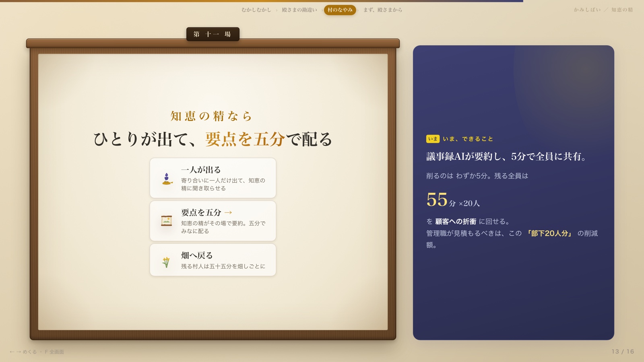This screenshot has width=644, height=362.
Task: Click the label いま、できること
Action: 468,139
